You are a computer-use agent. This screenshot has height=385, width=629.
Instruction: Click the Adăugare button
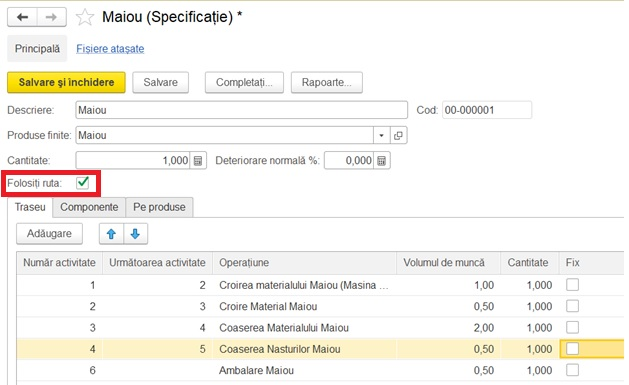coord(49,234)
